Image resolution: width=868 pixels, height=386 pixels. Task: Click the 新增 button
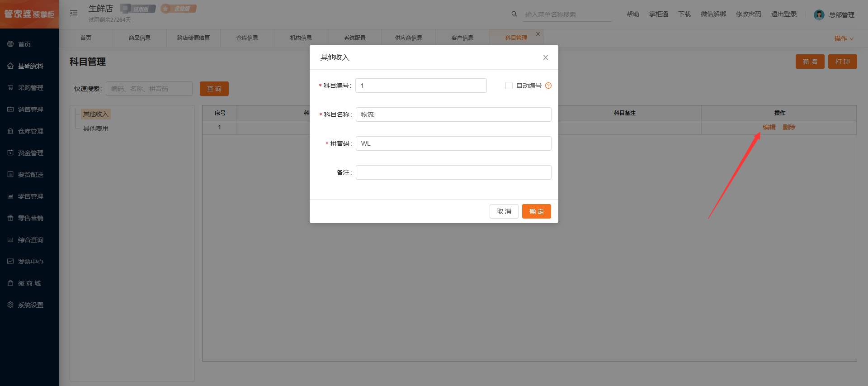(x=810, y=62)
